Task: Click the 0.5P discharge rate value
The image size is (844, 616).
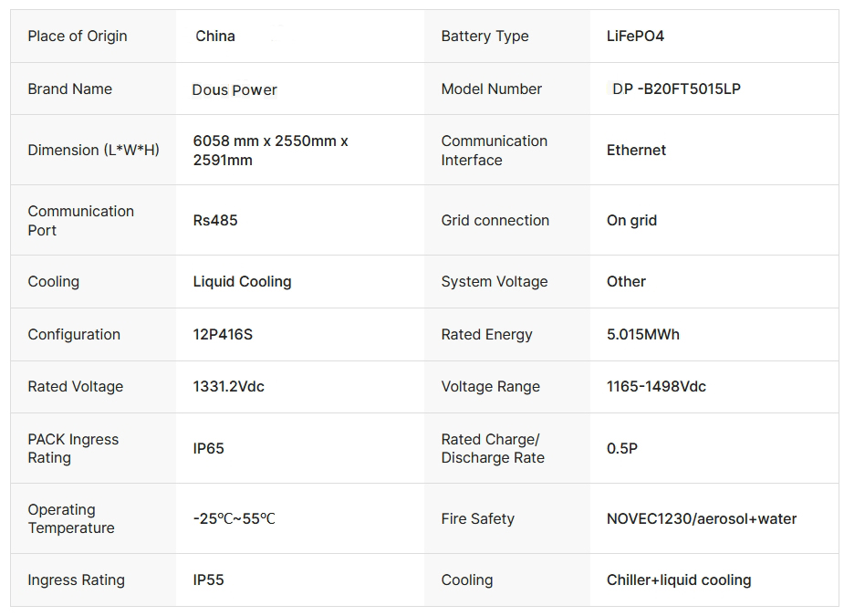Action: click(622, 448)
